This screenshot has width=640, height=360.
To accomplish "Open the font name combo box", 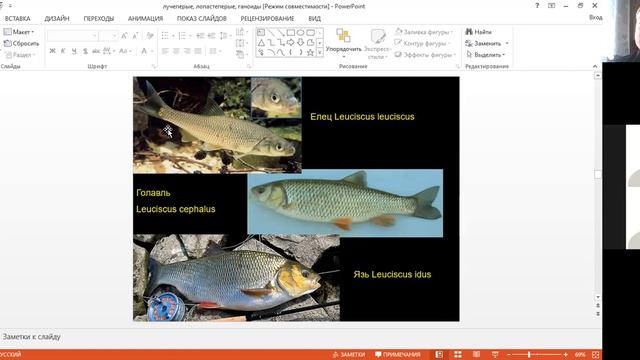I will 73,36.
